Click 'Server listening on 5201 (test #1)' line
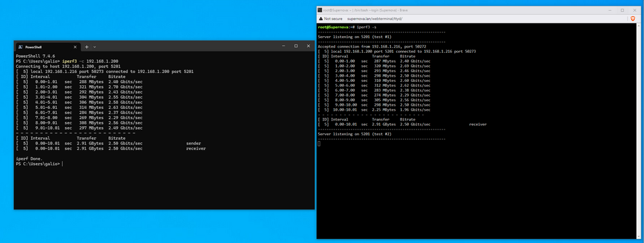 [x=354, y=37]
